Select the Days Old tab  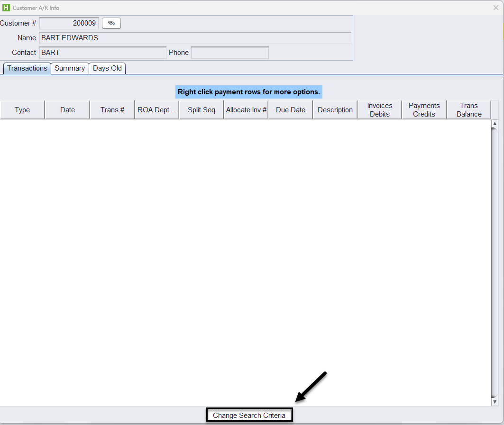click(x=107, y=68)
